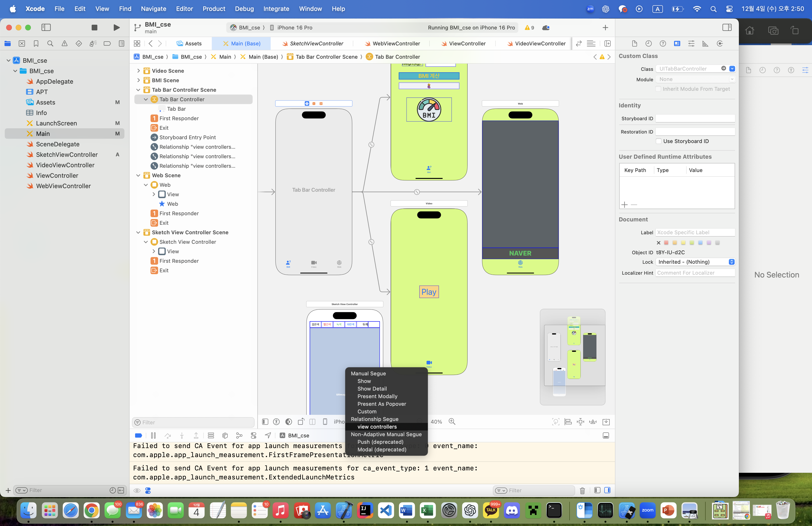Toggle the right inspector panel visibility

[x=727, y=28]
